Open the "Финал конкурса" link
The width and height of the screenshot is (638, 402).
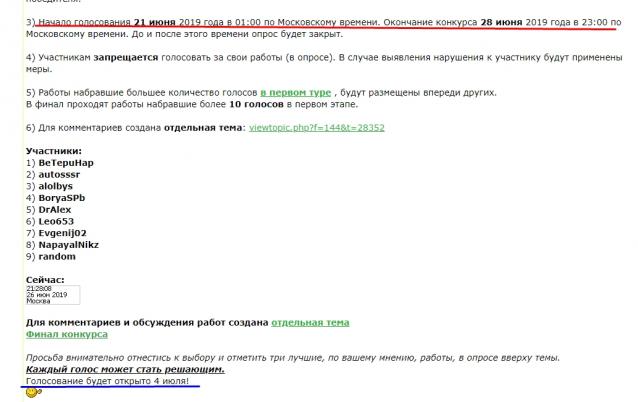click(x=67, y=334)
